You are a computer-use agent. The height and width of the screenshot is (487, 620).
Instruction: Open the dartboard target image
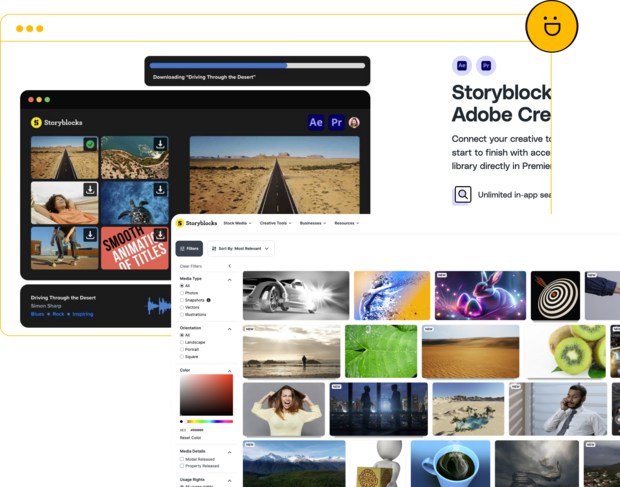click(x=555, y=296)
